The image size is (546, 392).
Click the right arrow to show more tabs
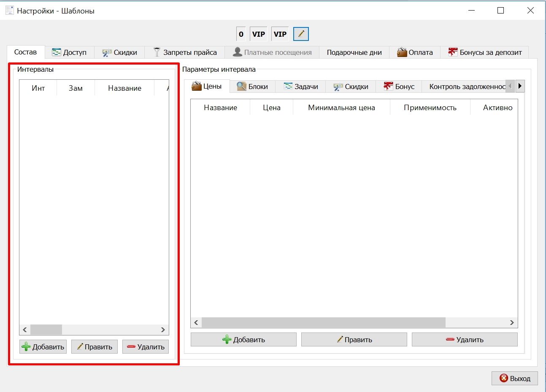click(520, 86)
